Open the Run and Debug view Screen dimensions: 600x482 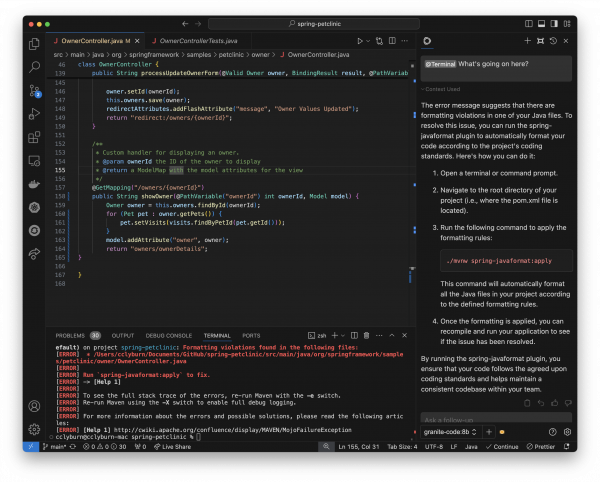[35, 113]
